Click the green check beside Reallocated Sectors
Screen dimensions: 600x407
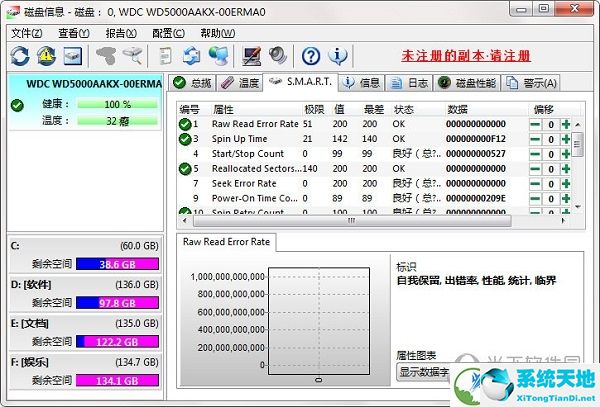185,169
